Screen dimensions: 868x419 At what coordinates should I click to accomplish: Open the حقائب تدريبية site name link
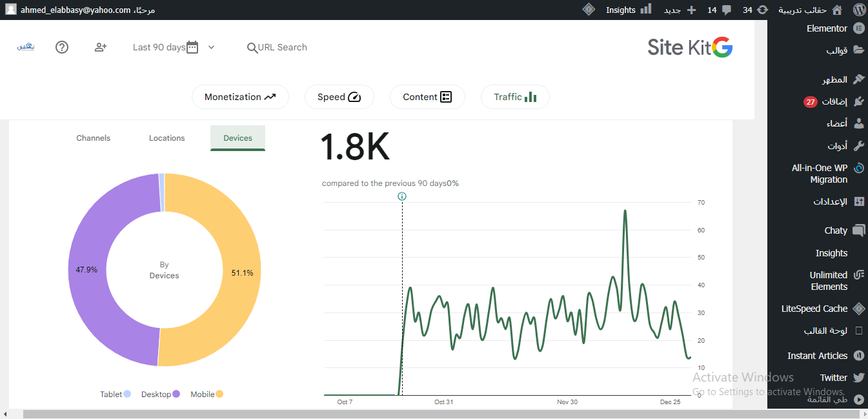[802, 10]
